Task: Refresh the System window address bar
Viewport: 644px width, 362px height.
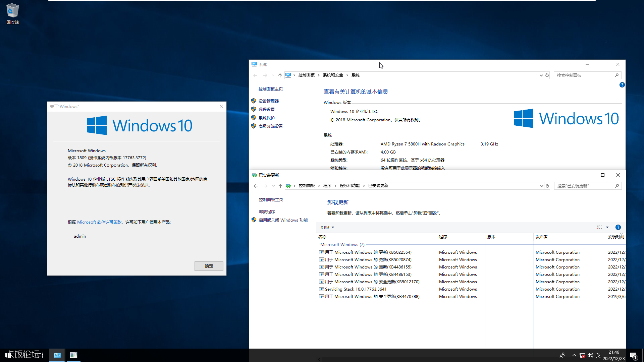Action: point(547,75)
